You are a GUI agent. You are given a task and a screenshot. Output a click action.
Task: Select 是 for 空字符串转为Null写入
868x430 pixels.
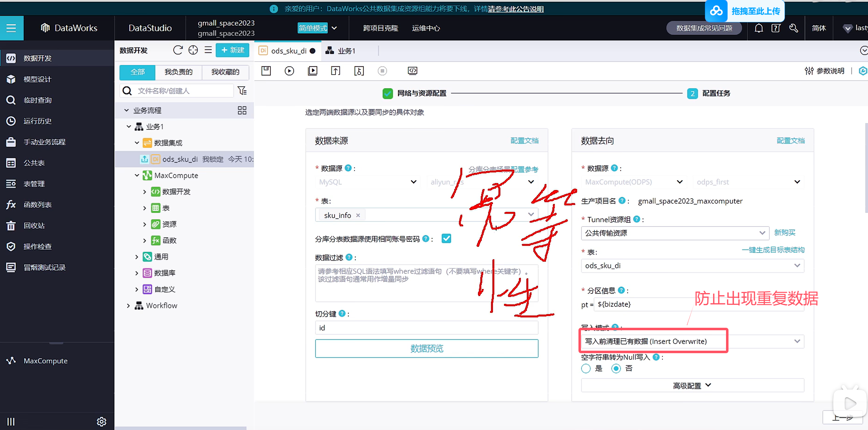(x=586, y=368)
